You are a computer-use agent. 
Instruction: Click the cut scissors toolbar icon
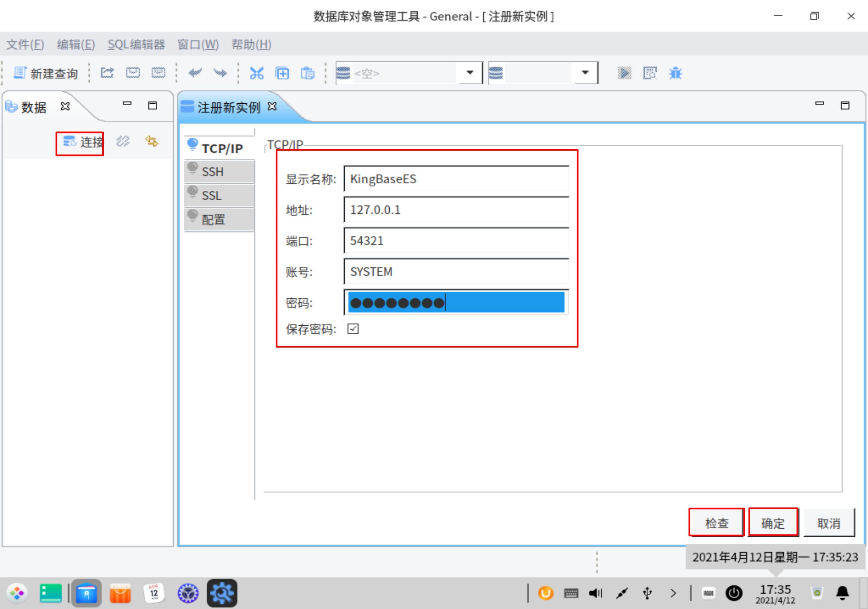pos(256,73)
